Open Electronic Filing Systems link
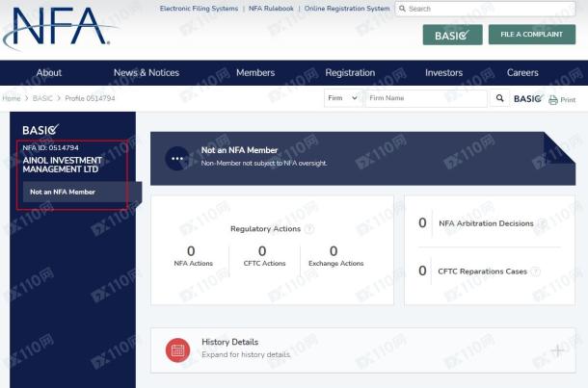588x388 pixels. point(199,9)
